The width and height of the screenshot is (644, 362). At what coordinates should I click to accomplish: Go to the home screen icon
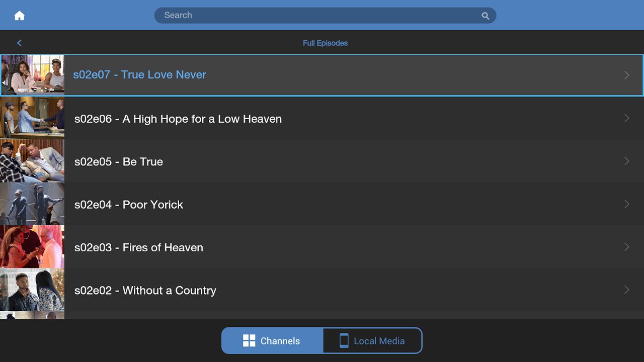[x=20, y=16]
